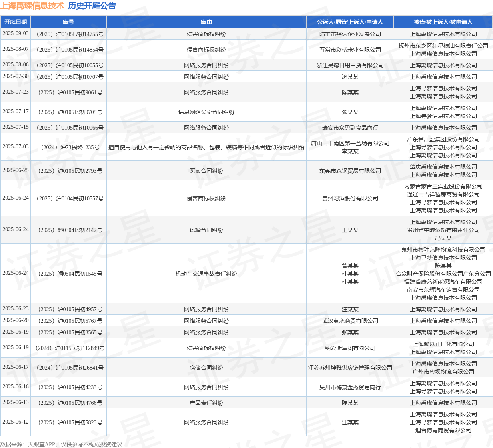Screen dimensions: 493x448
Task: Click case cause 运输合同纠纷
Action: (206, 230)
